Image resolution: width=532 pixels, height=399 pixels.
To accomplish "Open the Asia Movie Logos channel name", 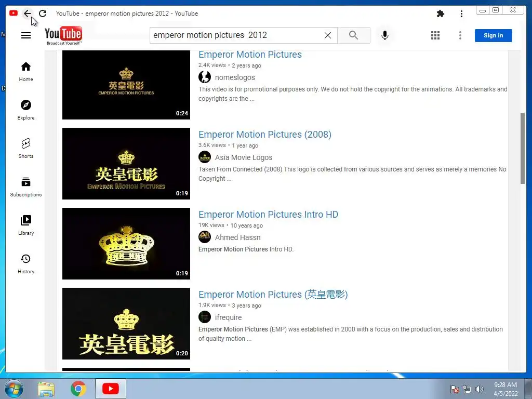I will click(x=244, y=157).
